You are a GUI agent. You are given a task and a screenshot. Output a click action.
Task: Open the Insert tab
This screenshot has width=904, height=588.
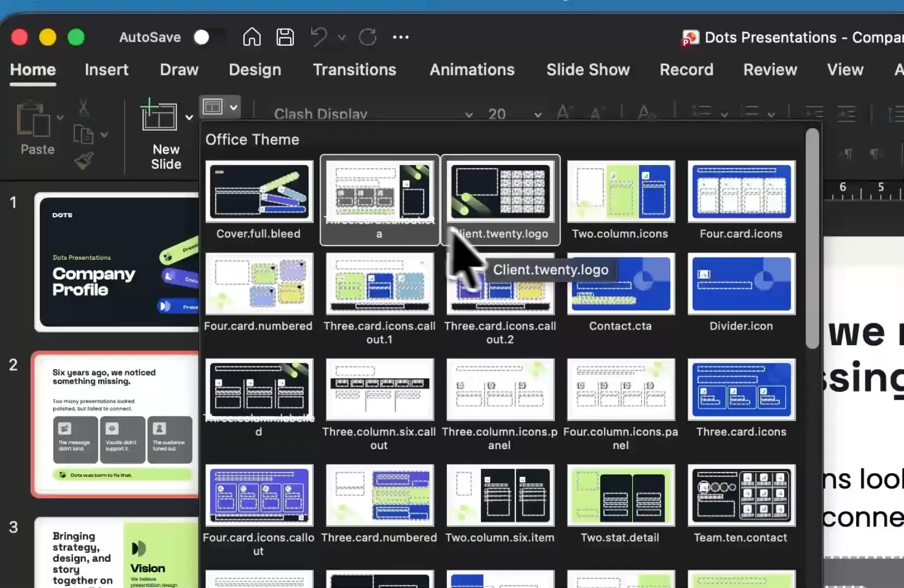(x=107, y=70)
